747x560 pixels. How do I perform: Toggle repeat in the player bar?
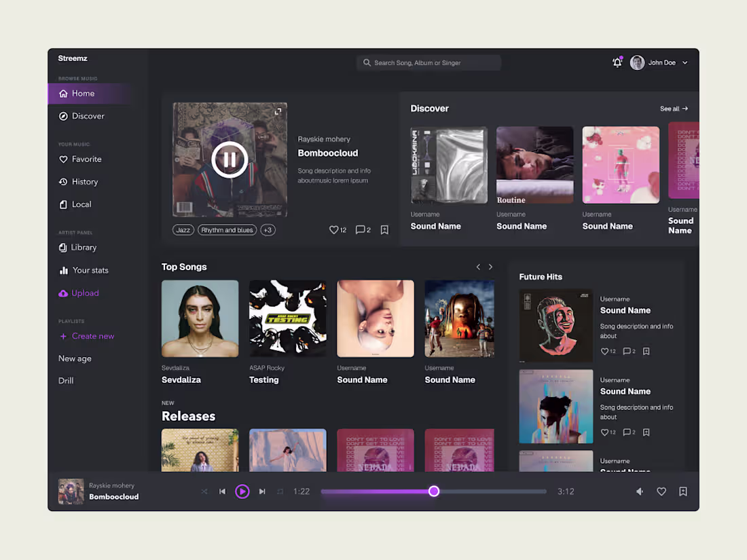click(280, 491)
